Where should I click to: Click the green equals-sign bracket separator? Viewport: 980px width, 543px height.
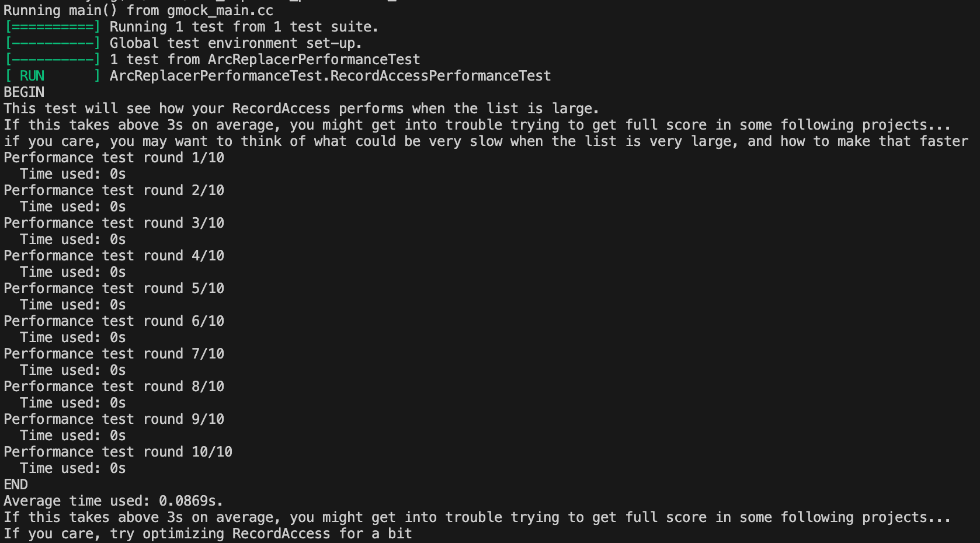(x=53, y=27)
